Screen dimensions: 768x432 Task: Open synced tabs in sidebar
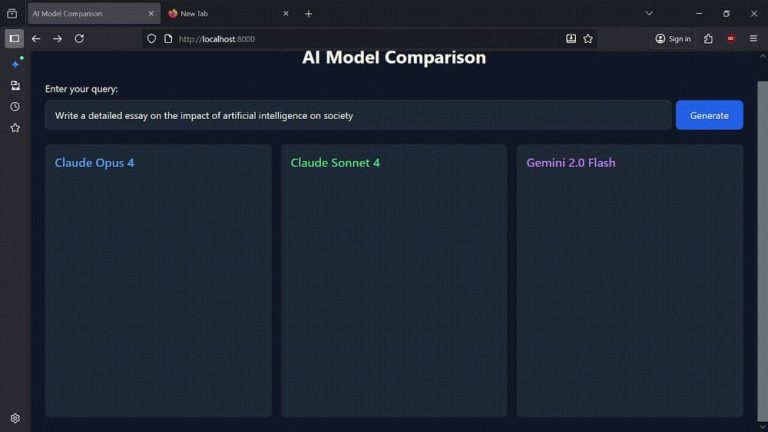(x=15, y=86)
